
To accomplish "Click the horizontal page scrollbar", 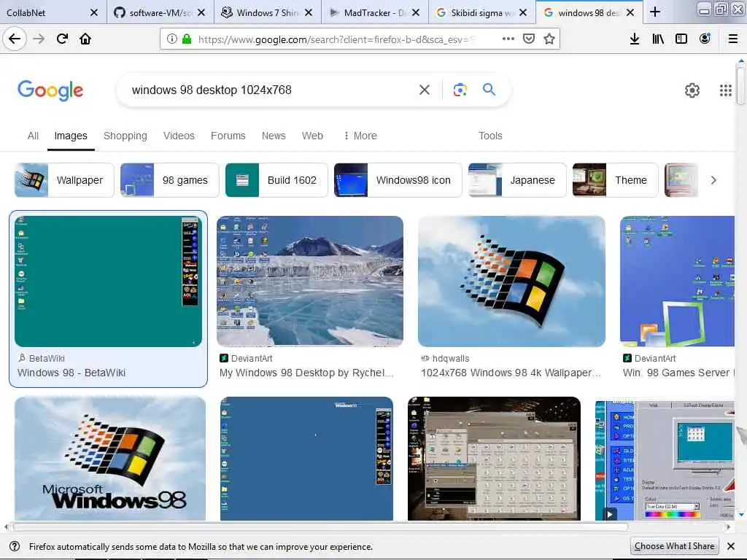I will point(321,526).
